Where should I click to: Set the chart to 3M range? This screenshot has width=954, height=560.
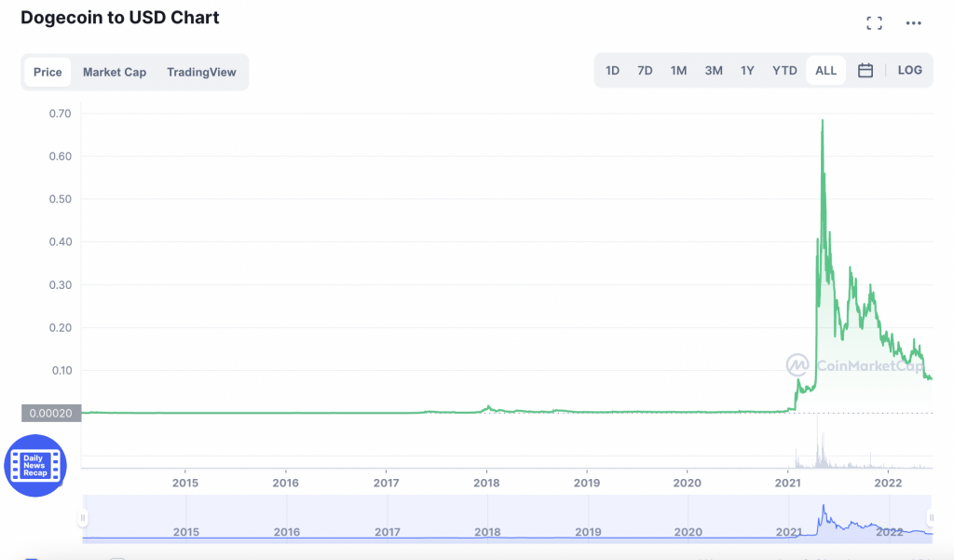[714, 71]
